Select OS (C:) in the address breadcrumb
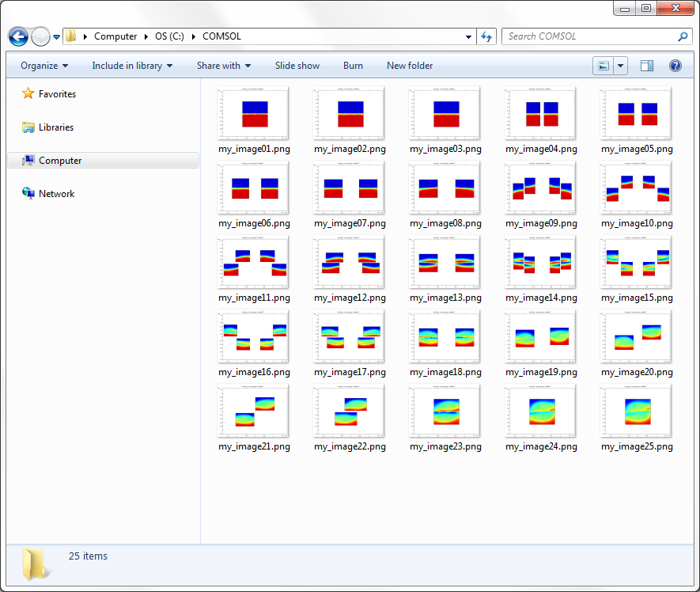The height and width of the screenshot is (592, 700). [x=169, y=36]
